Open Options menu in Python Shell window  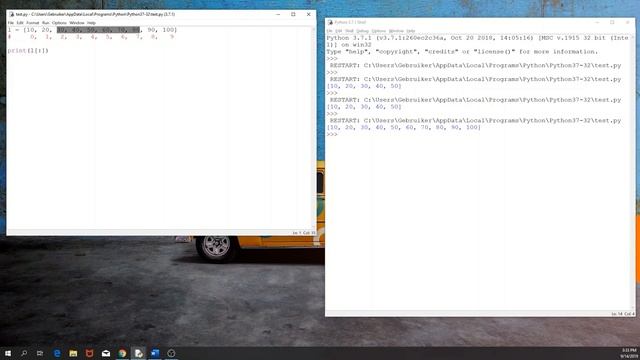pos(378,31)
